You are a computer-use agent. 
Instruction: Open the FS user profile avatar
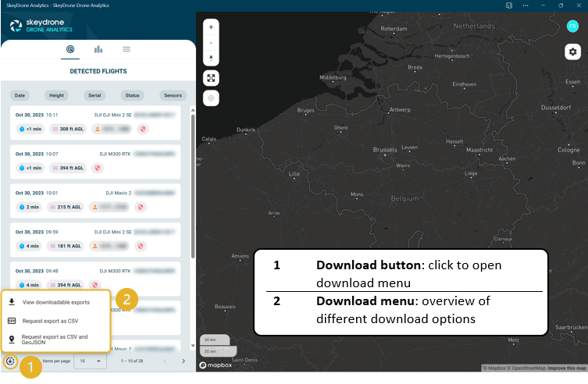coord(572,26)
